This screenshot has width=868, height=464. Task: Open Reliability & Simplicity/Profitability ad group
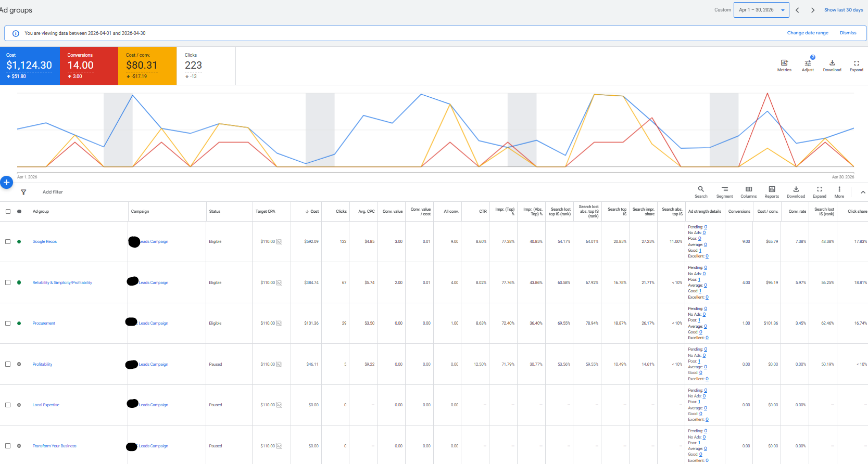[x=62, y=282]
